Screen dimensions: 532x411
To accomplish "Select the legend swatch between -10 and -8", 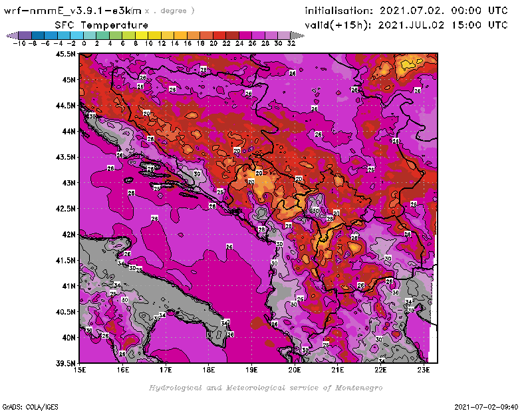I will (25, 35).
